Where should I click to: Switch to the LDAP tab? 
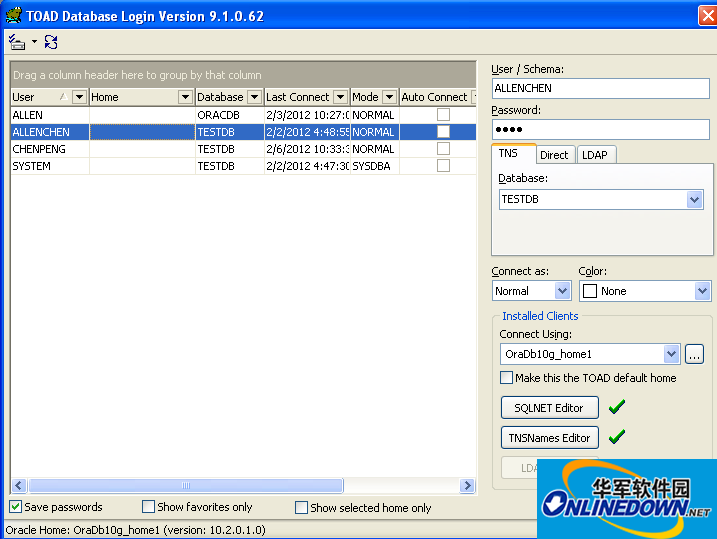click(x=595, y=155)
